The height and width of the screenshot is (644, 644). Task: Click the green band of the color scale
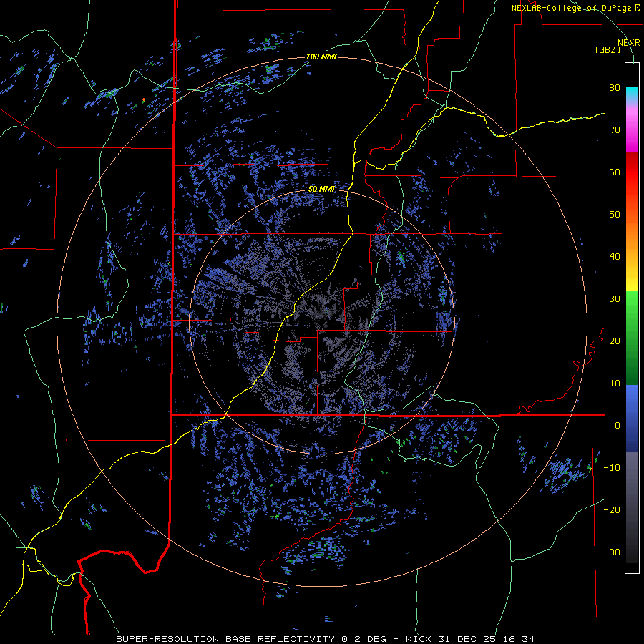632,337
